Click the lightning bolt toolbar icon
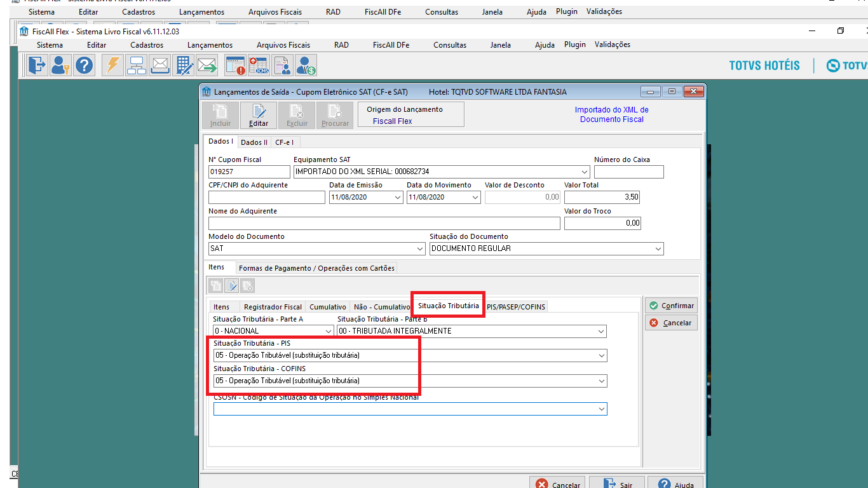 point(113,65)
